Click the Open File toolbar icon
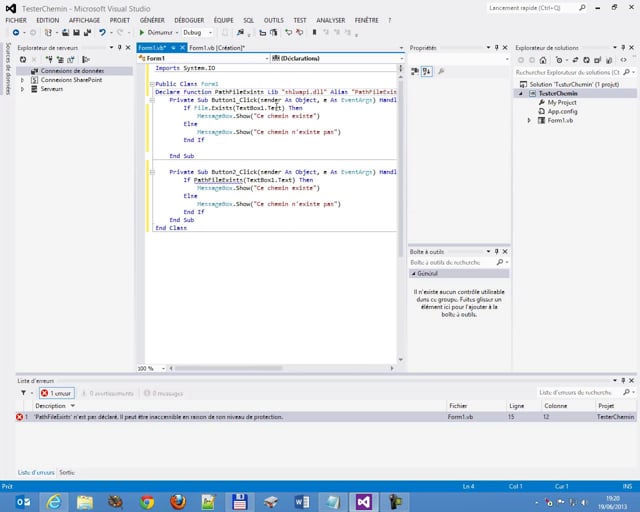The width and height of the screenshot is (640, 512). tap(65, 32)
